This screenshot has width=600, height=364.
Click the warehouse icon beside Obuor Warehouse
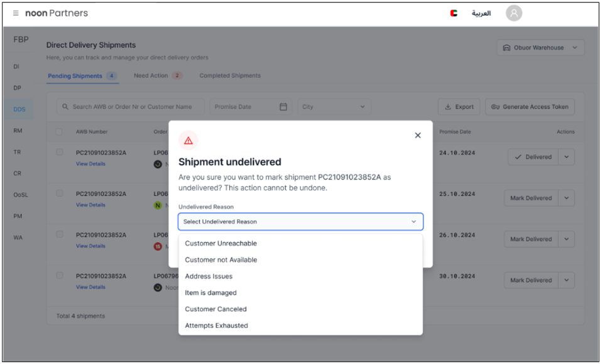click(506, 48)
